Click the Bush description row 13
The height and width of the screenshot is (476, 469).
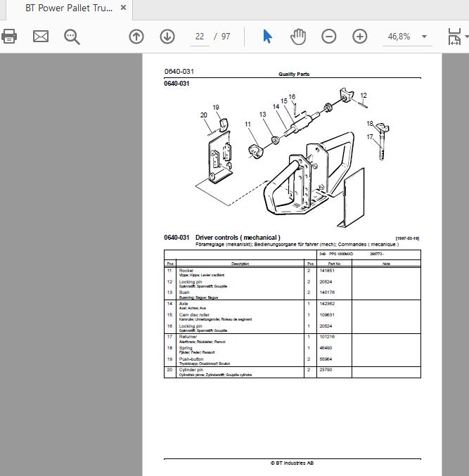tap(184, 292)
